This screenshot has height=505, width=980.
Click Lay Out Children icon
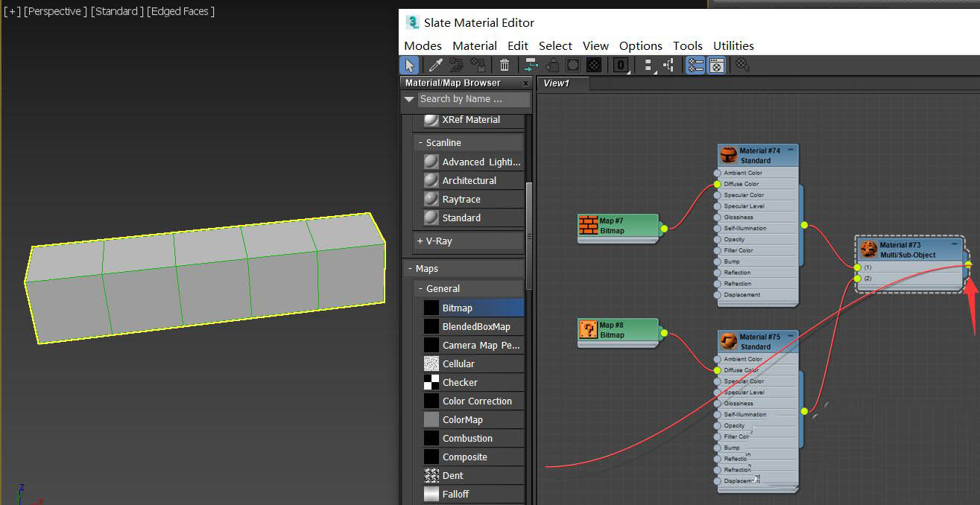point(668,66)
